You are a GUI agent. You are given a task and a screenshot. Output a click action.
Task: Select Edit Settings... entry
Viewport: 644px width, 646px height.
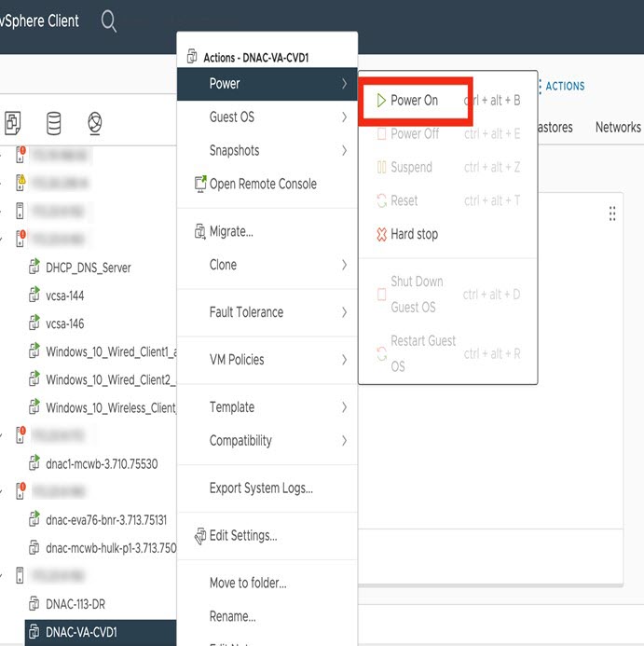pos(267,536)
